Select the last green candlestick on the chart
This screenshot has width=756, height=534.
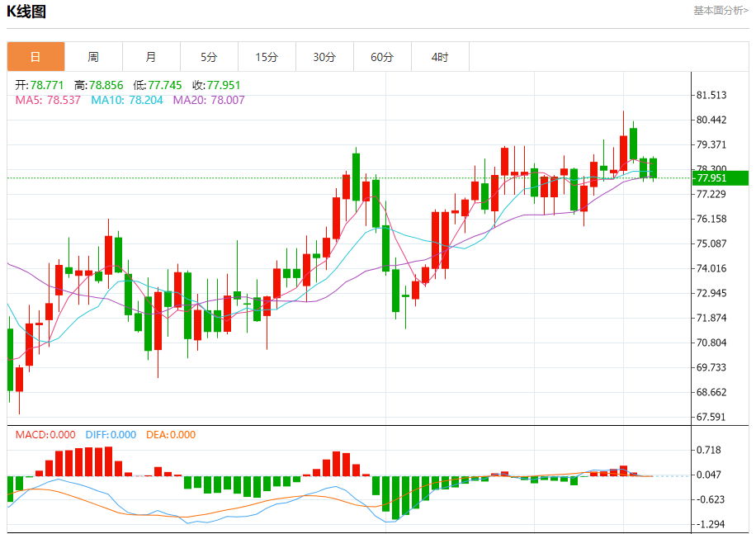[654, 168]
